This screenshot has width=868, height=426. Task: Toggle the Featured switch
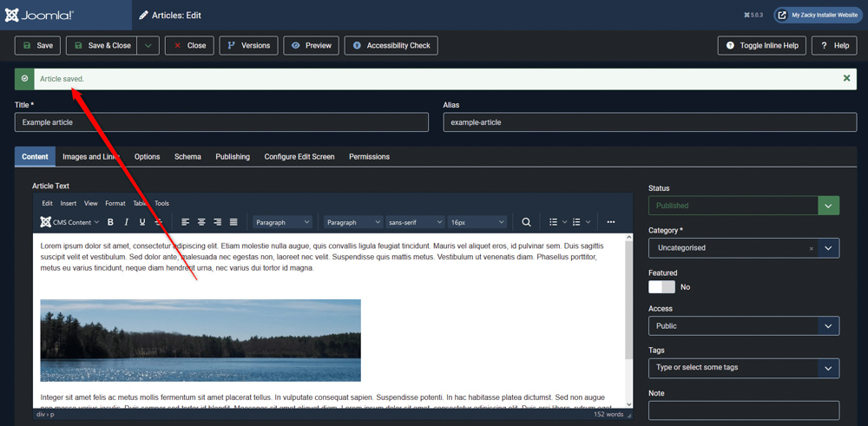(661, 286)
